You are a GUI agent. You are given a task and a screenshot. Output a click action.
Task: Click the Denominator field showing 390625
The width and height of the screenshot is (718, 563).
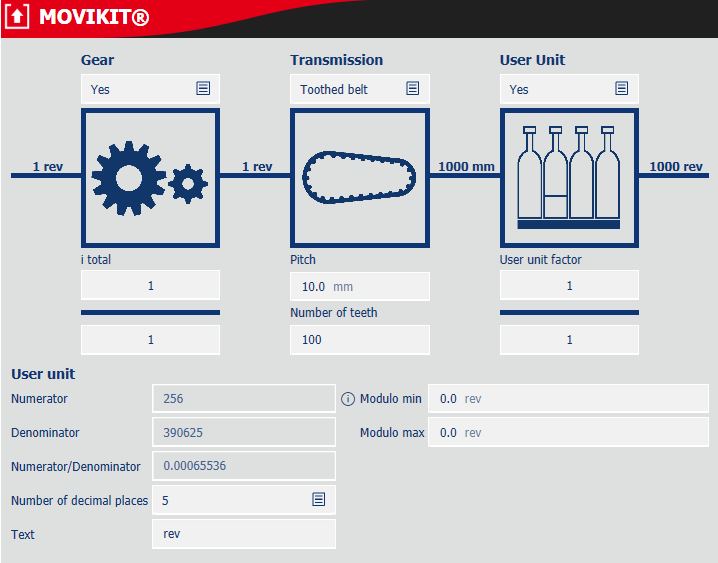pos(244,432)
